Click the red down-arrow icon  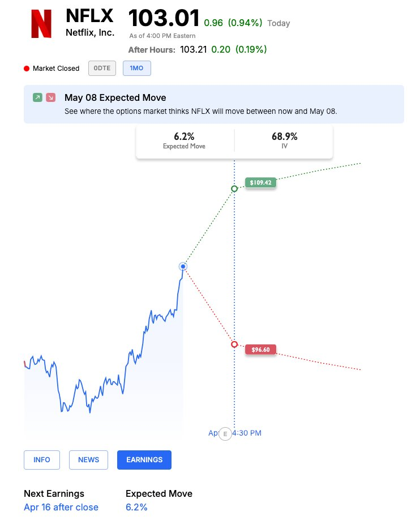51,97
